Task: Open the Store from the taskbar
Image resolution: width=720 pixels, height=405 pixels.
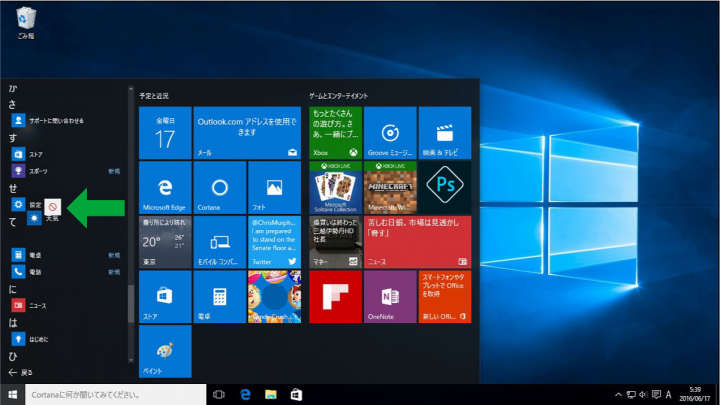Action: click(x=296, y=394)
